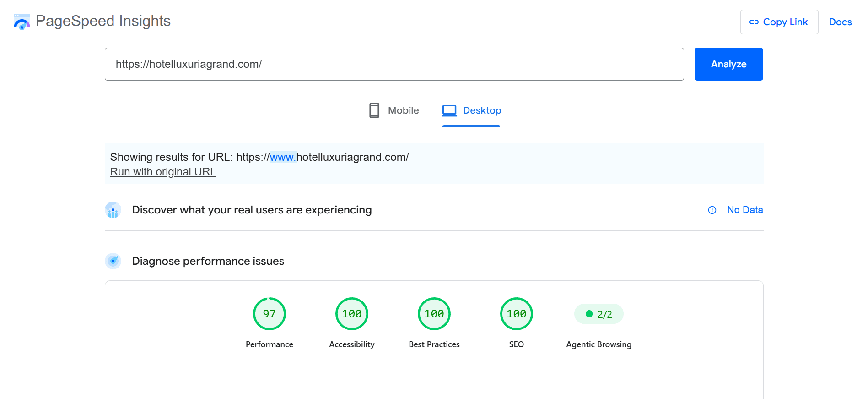Viewport: 868px width, 399px height.
Task: Click the PageSpeed Insights logo icon
Action: coord(22,22)
